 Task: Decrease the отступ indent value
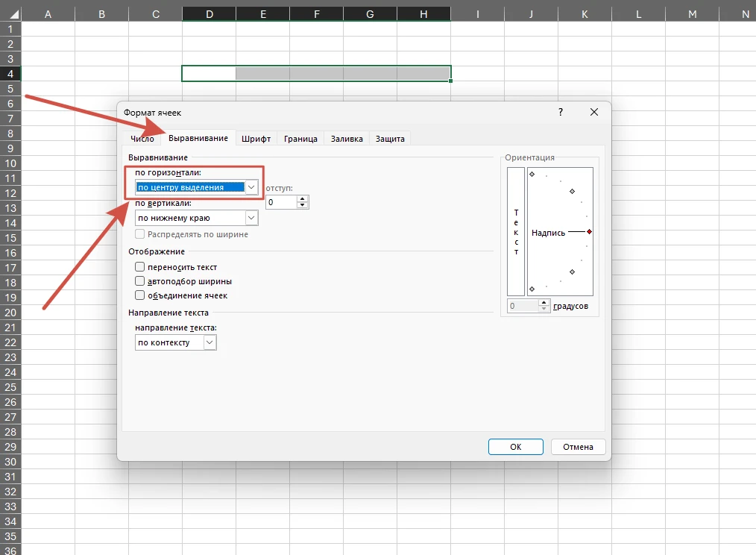pyautogui.click(x=302, y=205)
